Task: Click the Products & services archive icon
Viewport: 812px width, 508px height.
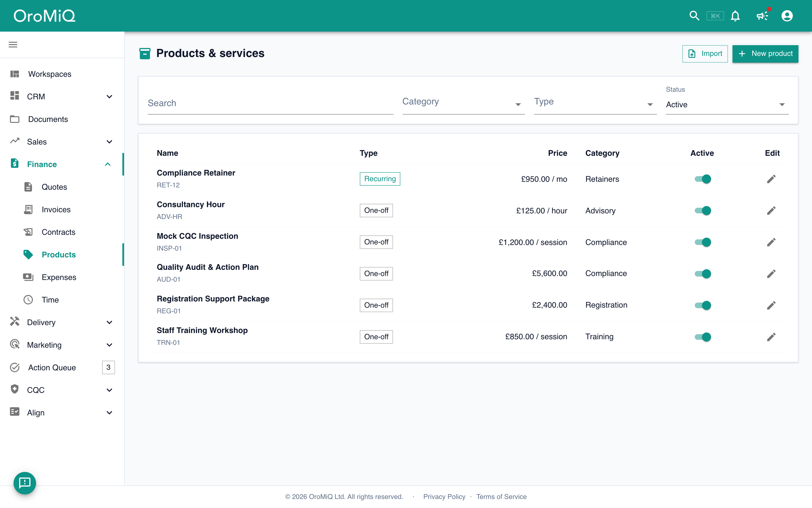Action: point(145,53)
